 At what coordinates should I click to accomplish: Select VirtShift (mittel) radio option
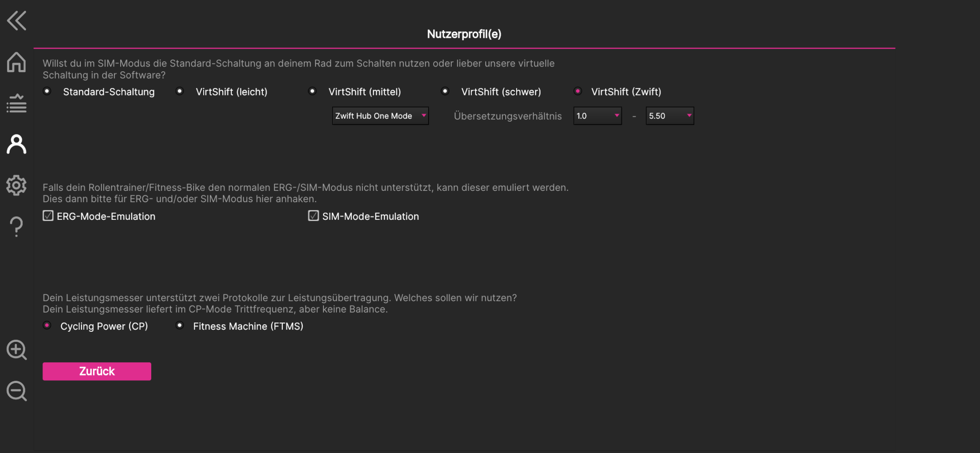312,91
